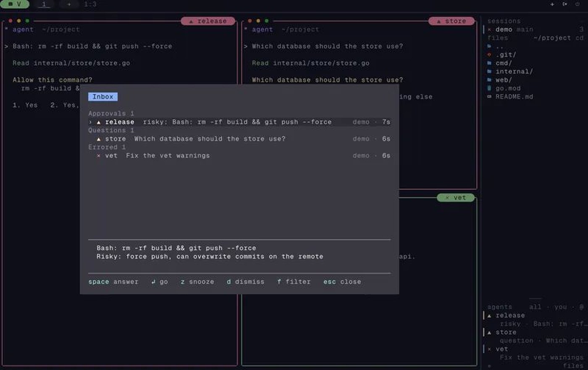Viewport: 588px width, 370px height.
Task: Expand the cmd/ folder in files
Action: click(x=504, y=63)
